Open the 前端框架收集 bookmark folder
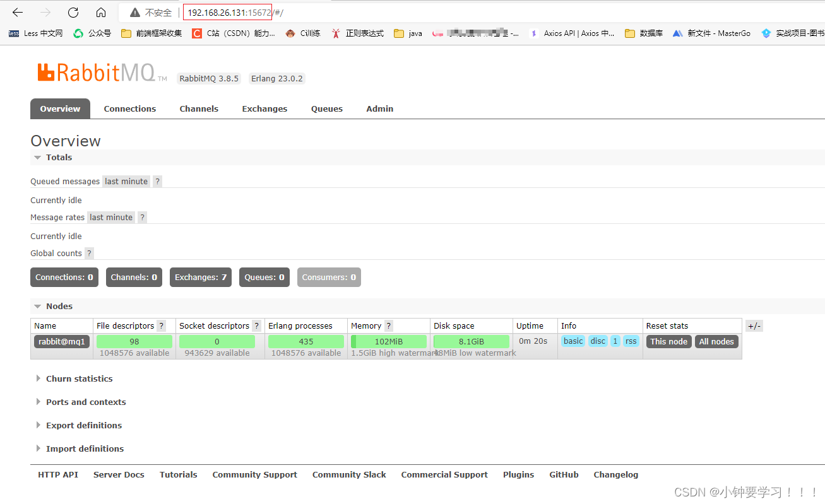Image resolution: width=825 pixels, height=504 pixels. 151,33
